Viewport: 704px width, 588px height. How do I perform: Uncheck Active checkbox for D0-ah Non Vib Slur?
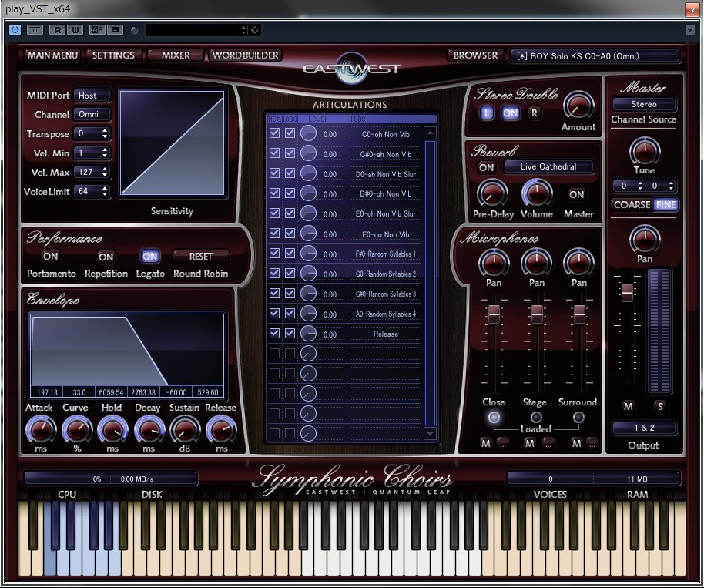pyautogui.click(x=274, y=173)
